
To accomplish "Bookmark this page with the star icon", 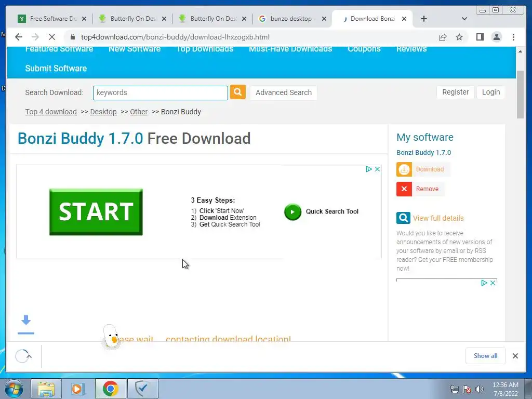I will pyautogui.click(x=459, y=37).
